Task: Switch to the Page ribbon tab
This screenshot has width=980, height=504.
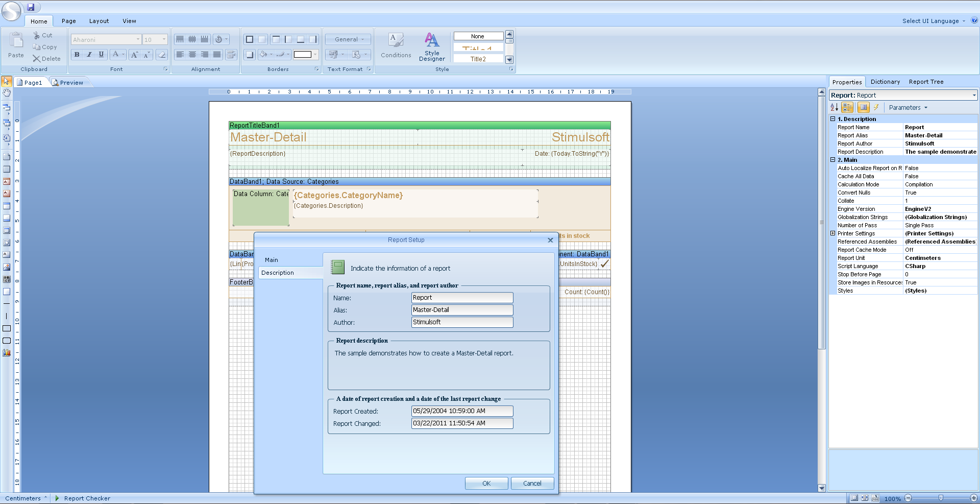Action: pyautogui.click(x=69, y=21)
